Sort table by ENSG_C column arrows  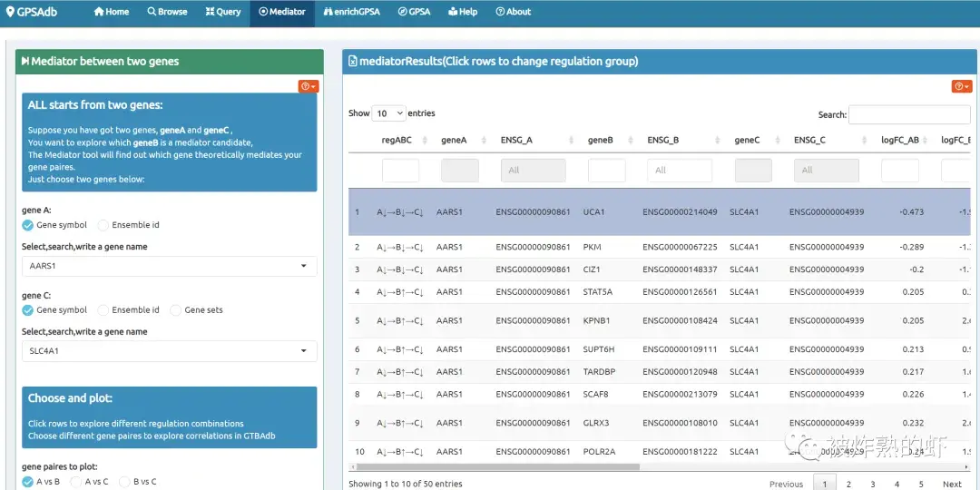[865, 141]
